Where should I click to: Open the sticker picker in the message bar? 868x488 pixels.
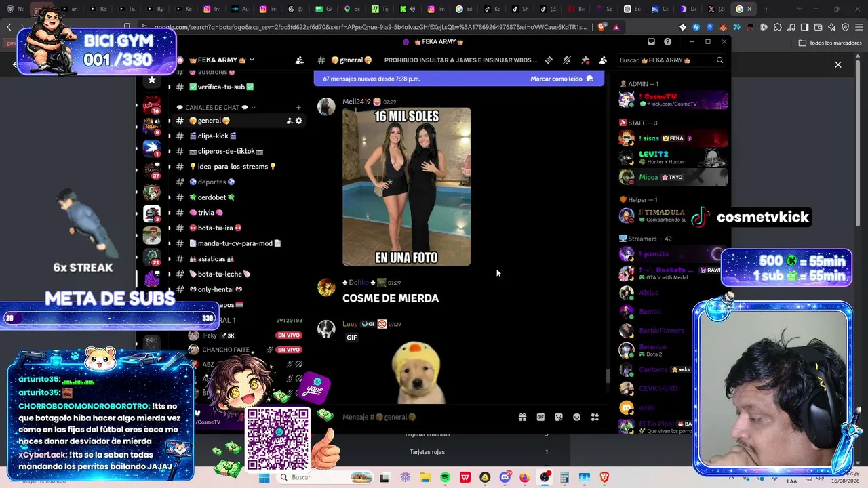(x=559, y=417)
